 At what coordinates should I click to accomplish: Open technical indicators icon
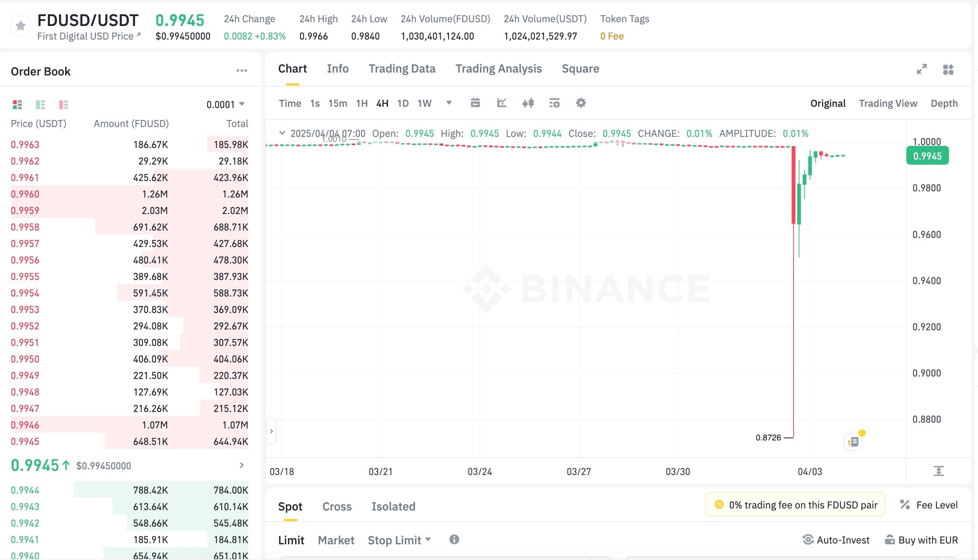coord(555,103)
